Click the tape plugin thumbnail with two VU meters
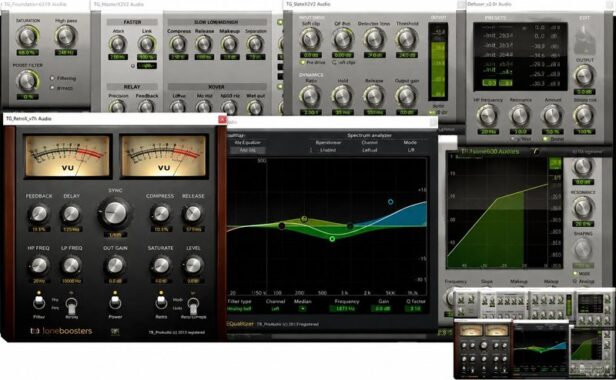 click(483, 348)
